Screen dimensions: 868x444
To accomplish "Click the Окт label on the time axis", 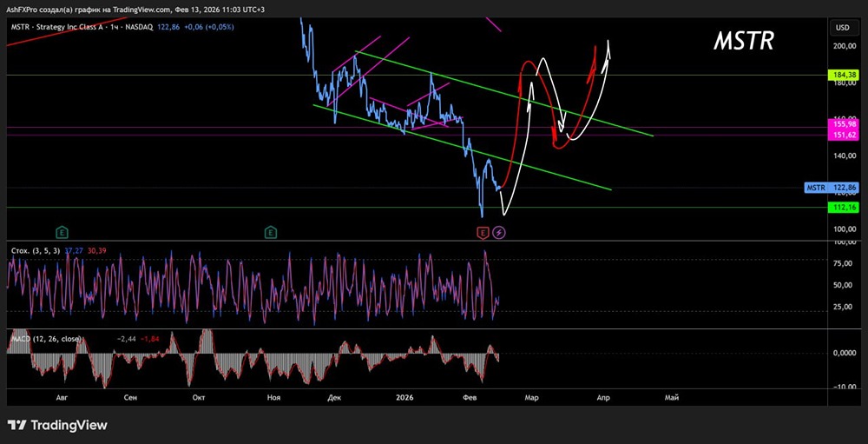I will pyautogui.click(x=198, y=397).
